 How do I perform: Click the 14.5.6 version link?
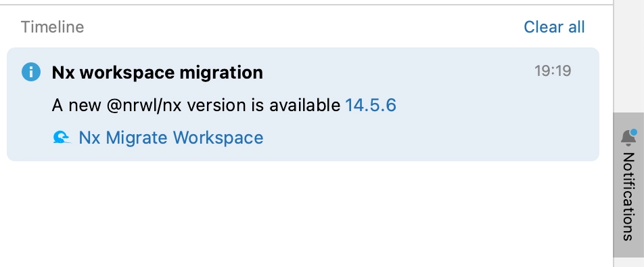371,105
